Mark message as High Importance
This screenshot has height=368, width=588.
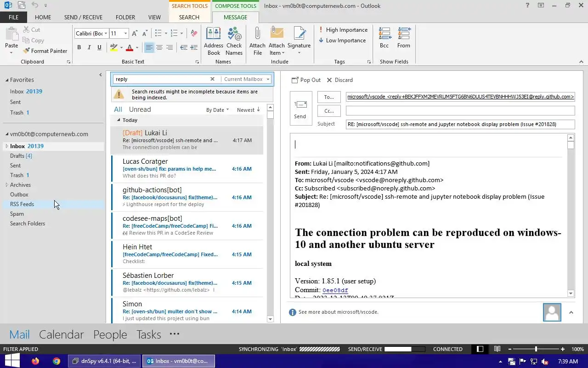coord(343,30)
